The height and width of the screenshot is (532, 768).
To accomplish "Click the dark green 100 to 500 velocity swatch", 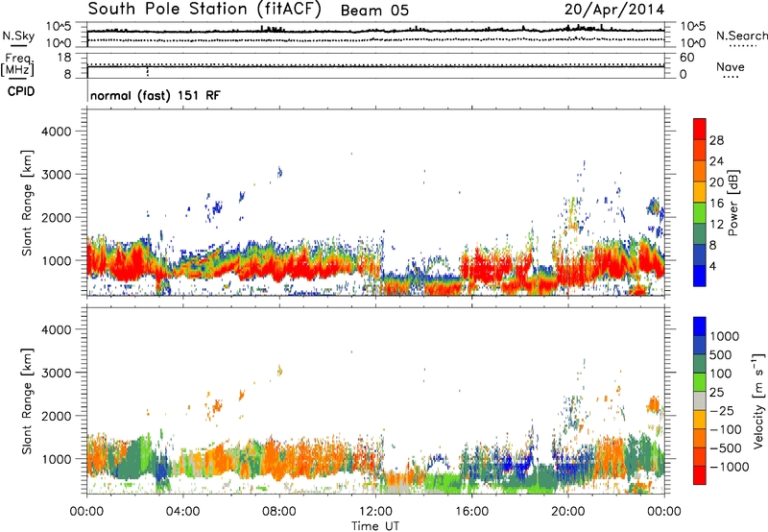I will [700, 364].
